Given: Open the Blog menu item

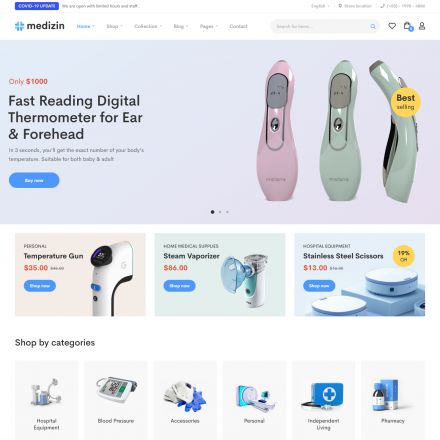Looking at the screenshot, I should 181,26.
